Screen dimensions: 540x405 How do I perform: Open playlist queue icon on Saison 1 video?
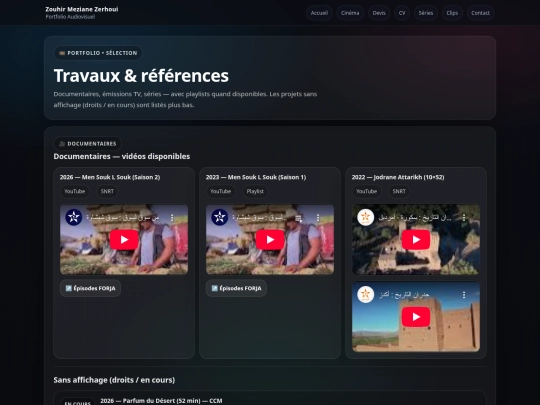tap(299, 218)
